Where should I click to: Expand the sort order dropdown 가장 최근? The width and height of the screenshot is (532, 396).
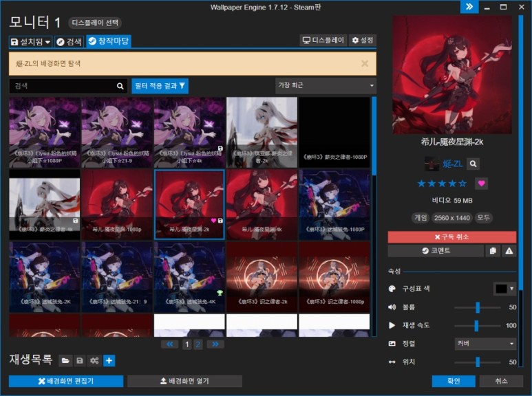click(x=326, y=85)
